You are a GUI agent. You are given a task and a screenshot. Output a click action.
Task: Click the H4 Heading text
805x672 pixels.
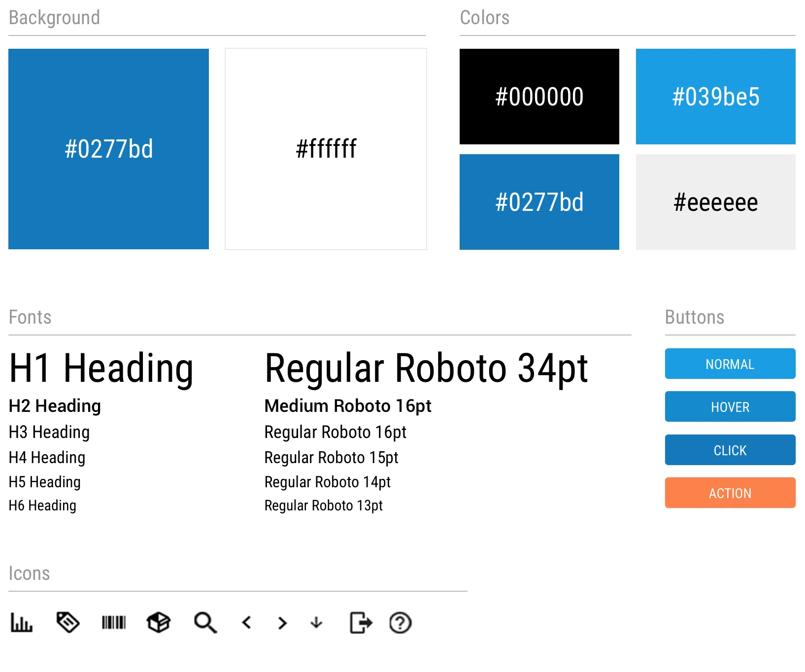click(x=47, y=458)
